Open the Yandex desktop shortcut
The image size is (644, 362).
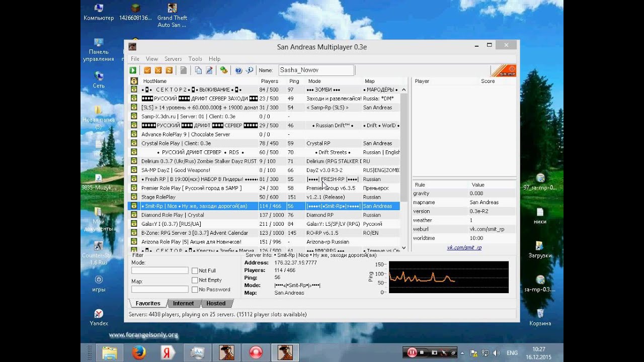tap(99, 318)
